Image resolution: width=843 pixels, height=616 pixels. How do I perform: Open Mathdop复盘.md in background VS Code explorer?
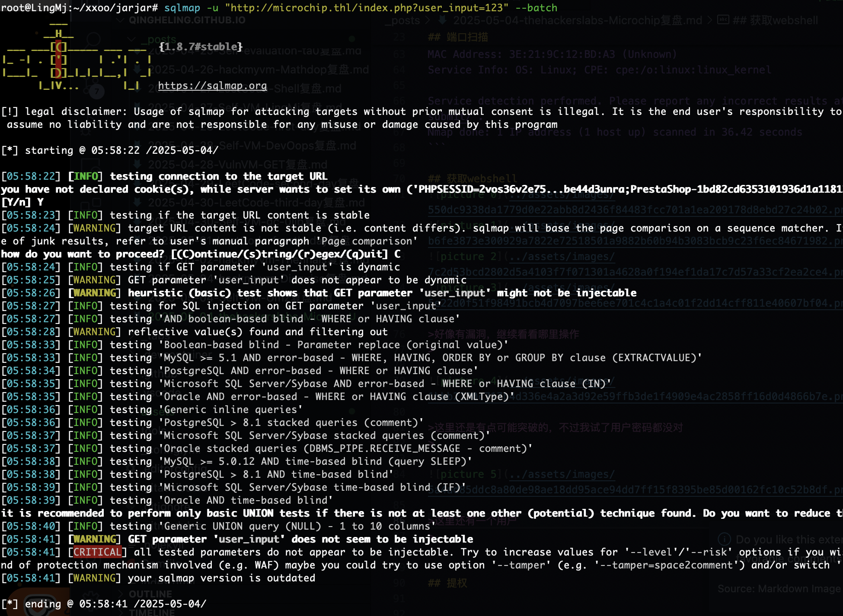click(259, 70)
